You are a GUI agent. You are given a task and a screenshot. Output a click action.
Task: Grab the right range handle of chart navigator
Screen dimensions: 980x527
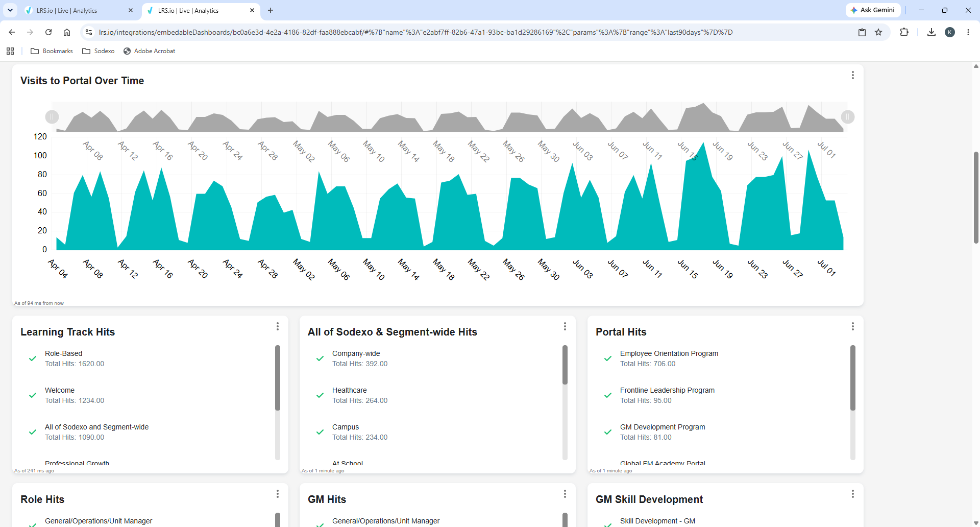848,117
